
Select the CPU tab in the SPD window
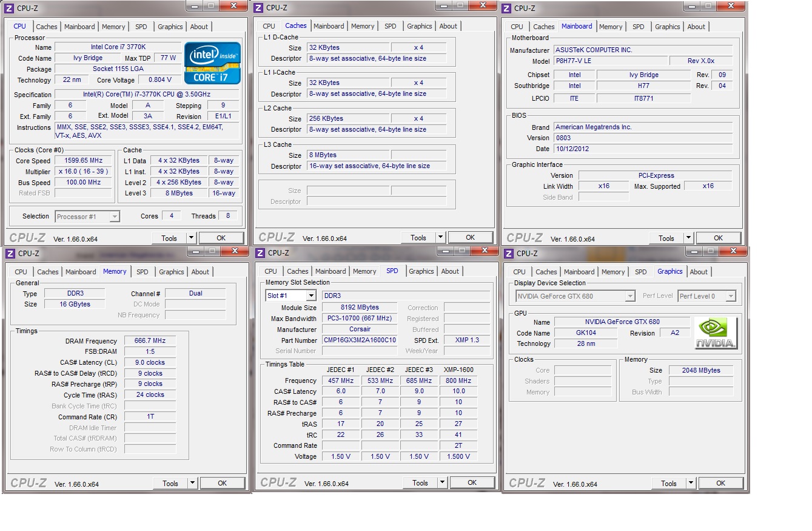coord(271,271)
